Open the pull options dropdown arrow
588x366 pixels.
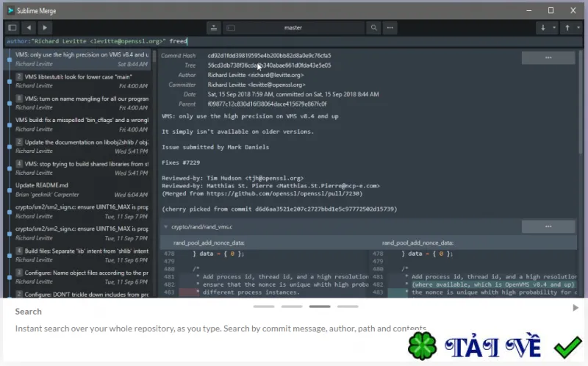554,28
